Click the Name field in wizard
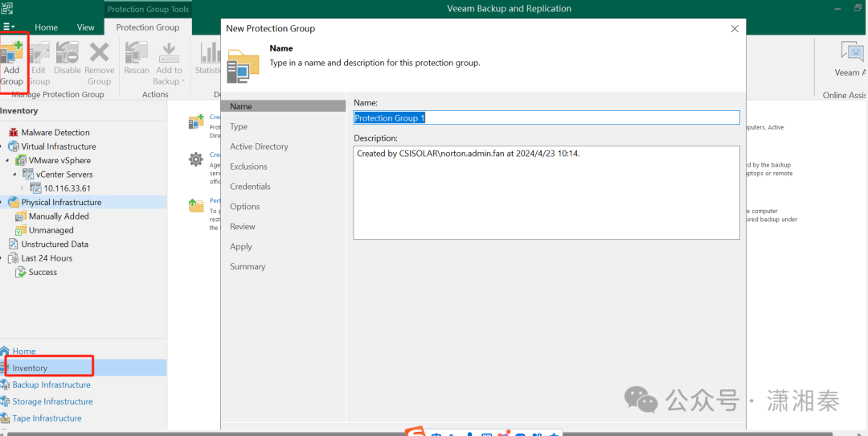 [x=547, y=117]
